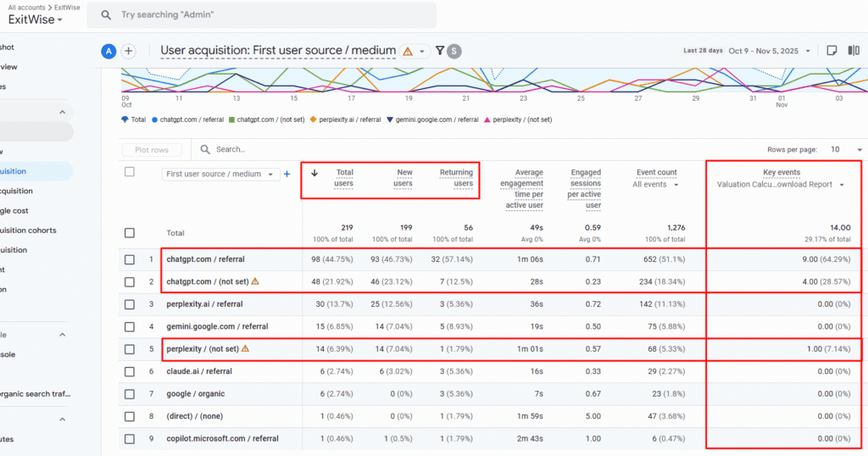Image resolution: width=868 pixels, height=456 pixels.
Task: Click warning icon on chatgpt.com / (not set) row
Action: 255,281
